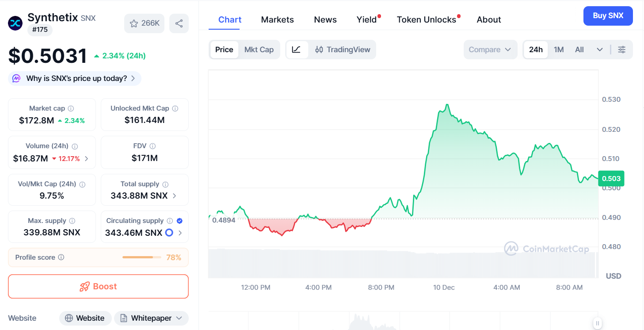This screenshot has width=644, height=330.
Task: Click the share icon next to the watchlist star
Action: pyautogui.click(x=179, y=23)
